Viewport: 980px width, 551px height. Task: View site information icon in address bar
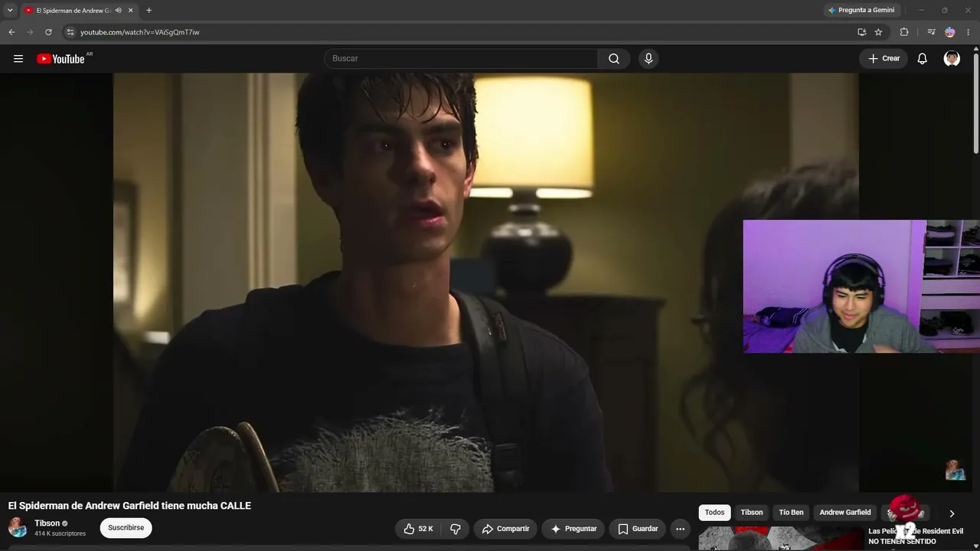70,32
